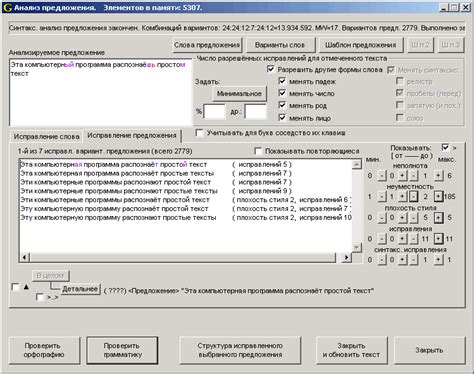Click the variants list scroll-down arrow
The image size is (474, 374).
click(x=357, y=247)
